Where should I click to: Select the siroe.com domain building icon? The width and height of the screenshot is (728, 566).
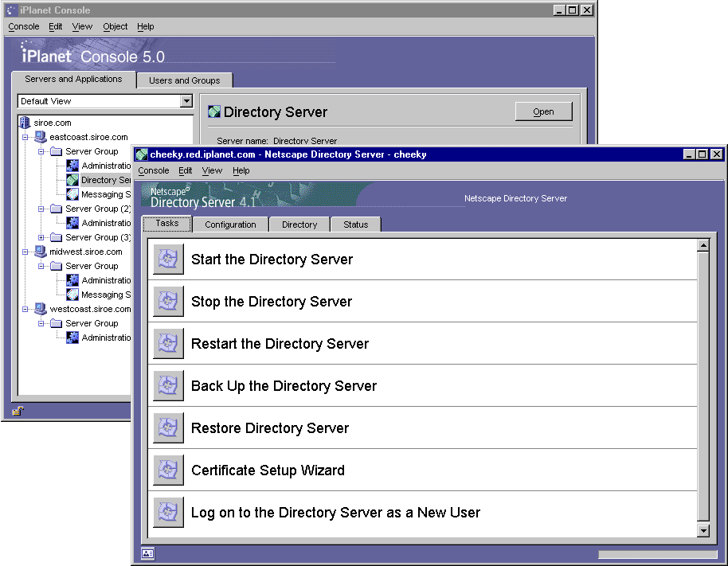pos(25,123)
